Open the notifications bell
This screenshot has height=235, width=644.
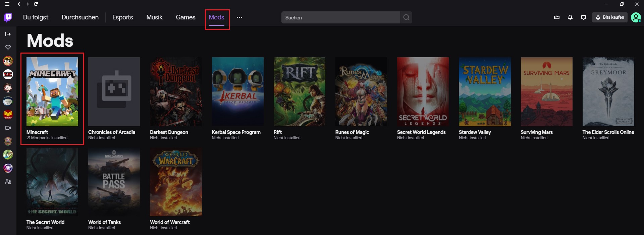point(570,17)
